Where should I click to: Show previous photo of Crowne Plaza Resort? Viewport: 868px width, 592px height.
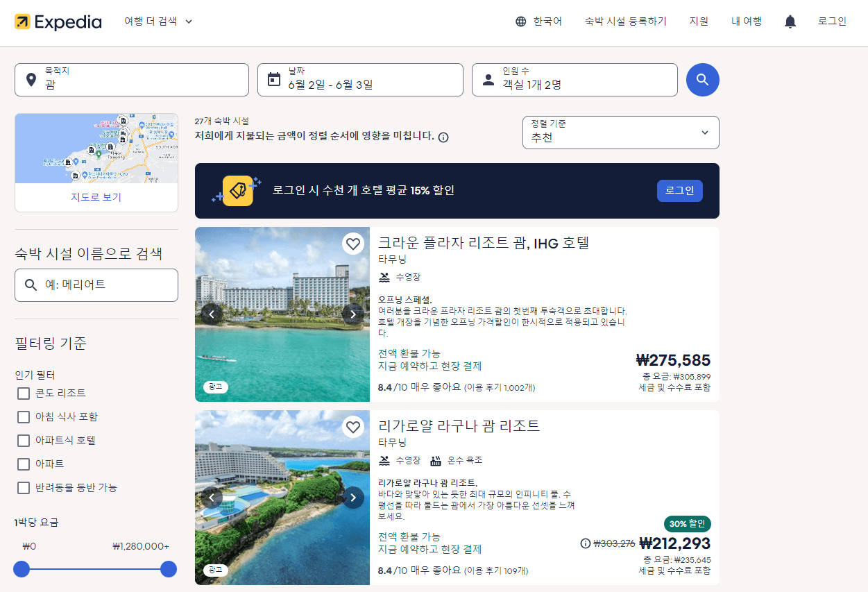(212, 314)
